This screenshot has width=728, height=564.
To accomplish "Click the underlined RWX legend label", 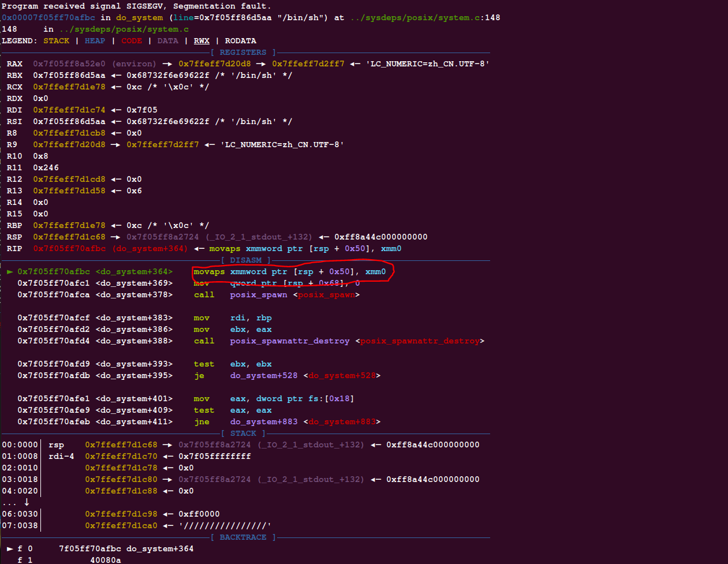I will coord(201,41).
